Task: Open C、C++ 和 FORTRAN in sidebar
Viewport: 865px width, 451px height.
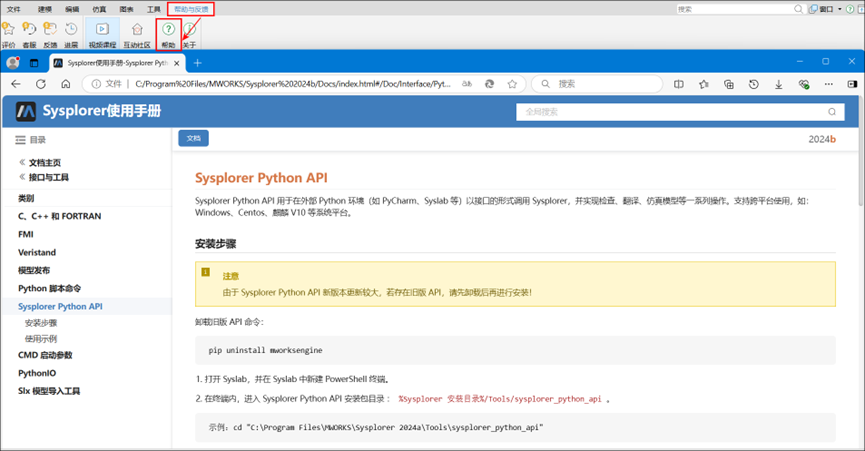Action: tap(60, 216)
